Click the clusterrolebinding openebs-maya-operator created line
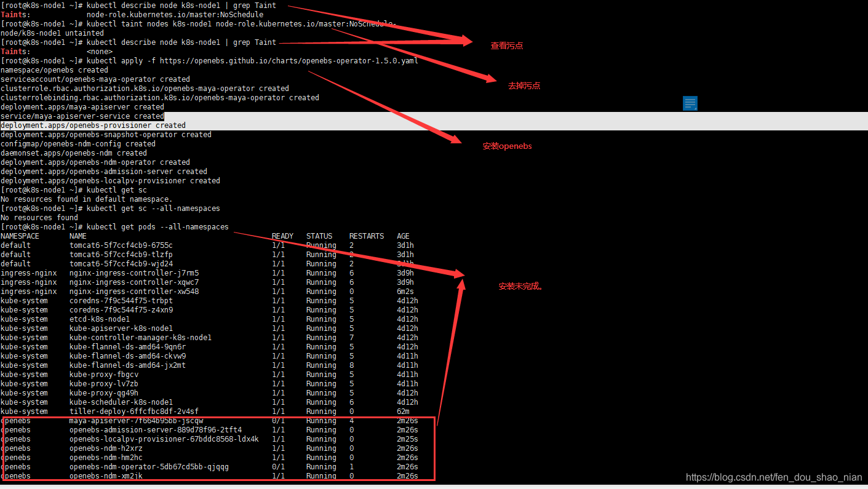The height and width of the screenshot is (489, 868). click(x=160, y=98)
